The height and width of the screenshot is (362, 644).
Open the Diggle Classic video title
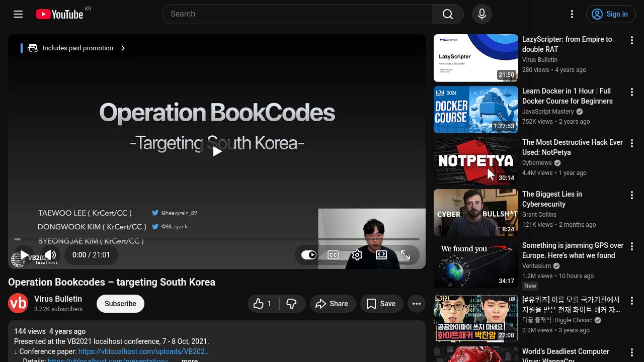[571, 305]
